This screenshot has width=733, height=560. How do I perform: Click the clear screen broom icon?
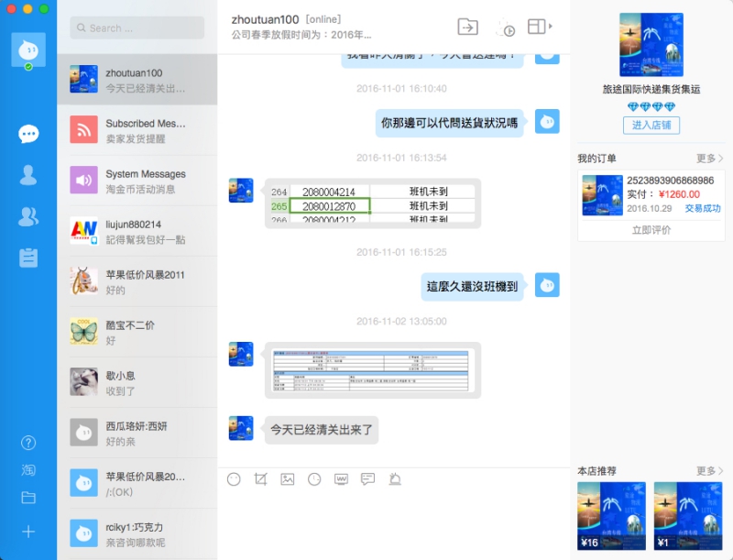(395, 478)
